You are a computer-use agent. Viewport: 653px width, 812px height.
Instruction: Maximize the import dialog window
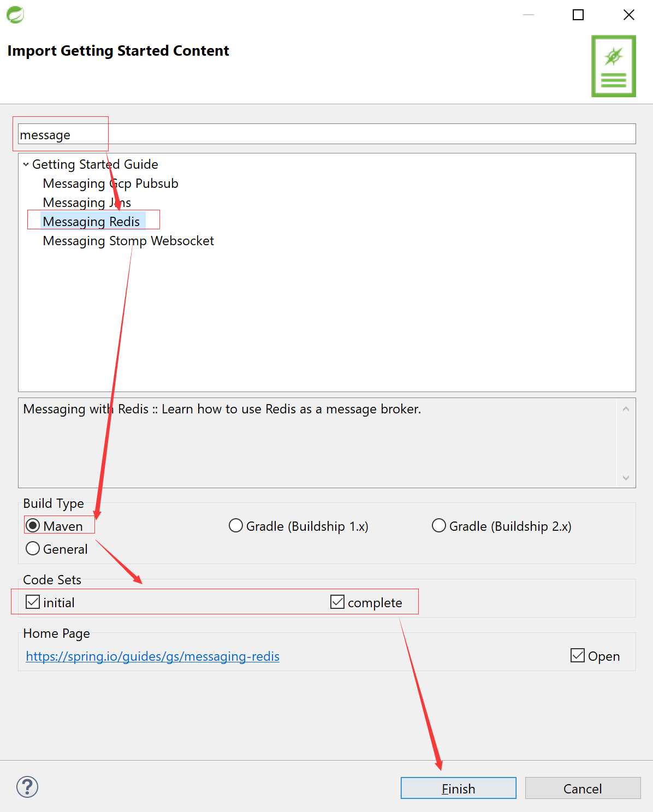coord(578,15)
